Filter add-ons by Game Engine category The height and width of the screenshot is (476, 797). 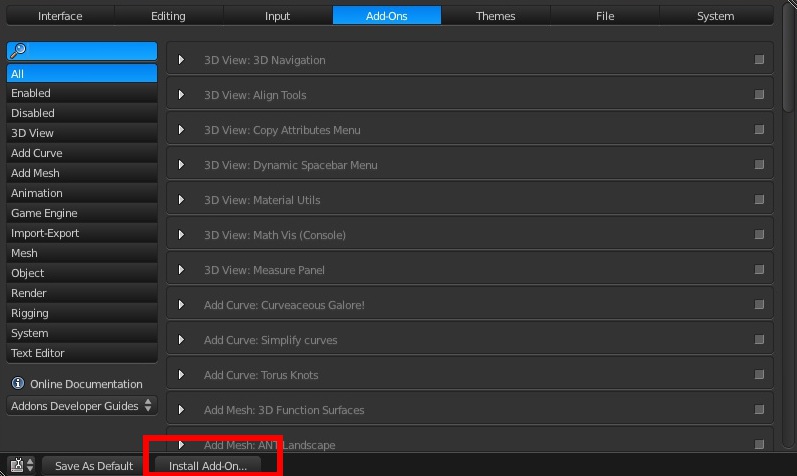click(x=82, y=213)
